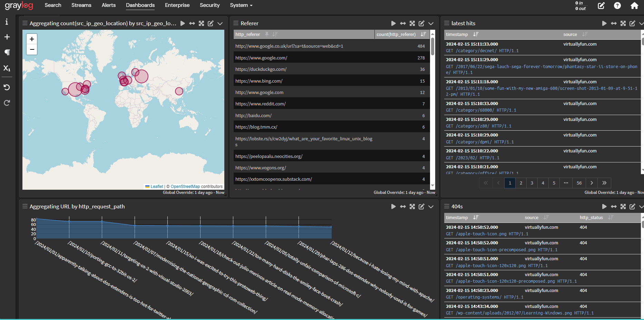Image resolution: width=644 pixels, height=320 pixels.
Task: Zoom out on the world map
Action: click(x=32, y=49)
